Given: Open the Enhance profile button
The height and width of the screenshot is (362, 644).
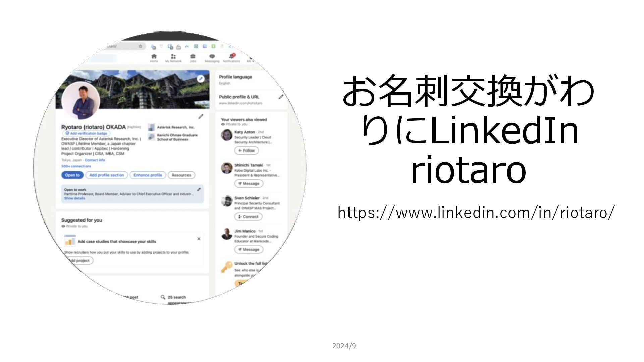Looking at the screenshot, I should 148,175.
